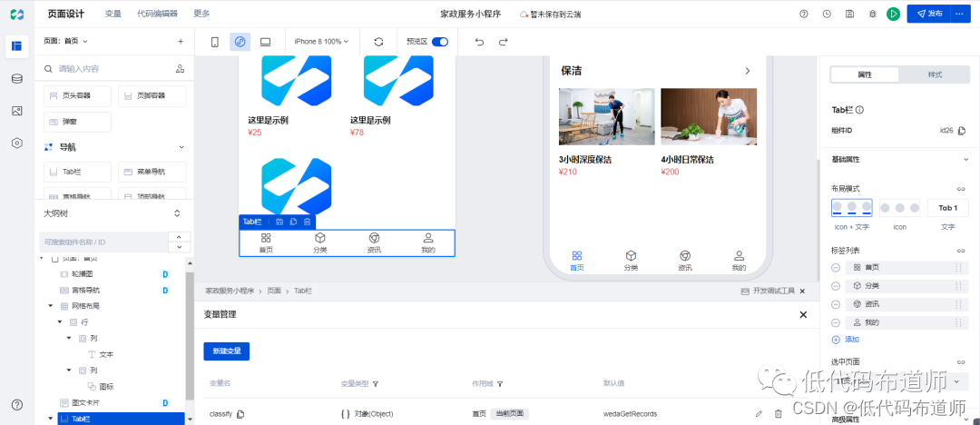Add a new tab with 添加
This screenshot has width=980, height=425.
click(846, 340)
